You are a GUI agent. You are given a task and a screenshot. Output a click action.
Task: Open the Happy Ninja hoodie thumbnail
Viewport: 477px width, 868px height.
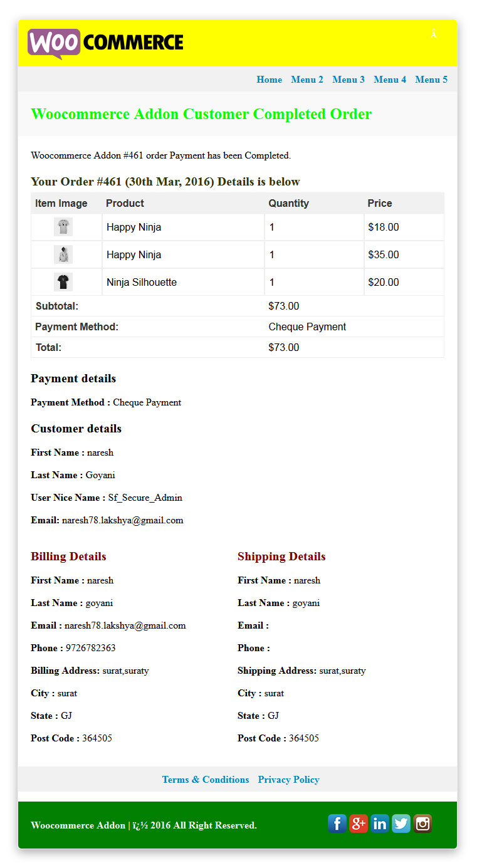coord(63,254)
